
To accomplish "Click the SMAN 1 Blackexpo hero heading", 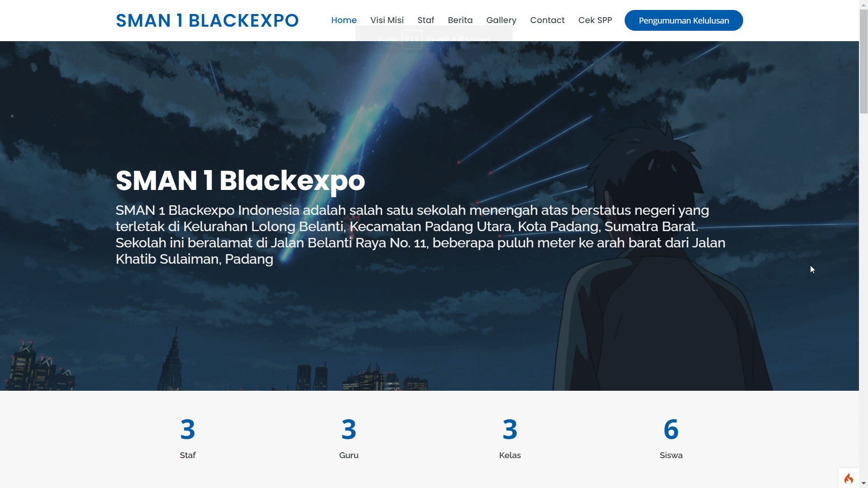I will click(x=240, y=180).
